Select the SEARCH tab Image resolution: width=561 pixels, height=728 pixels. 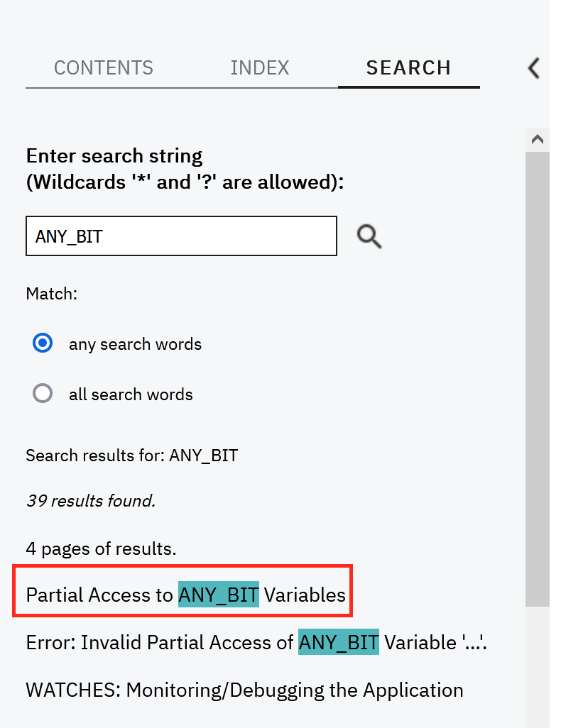pyautogui.click(x=409, y=68)
